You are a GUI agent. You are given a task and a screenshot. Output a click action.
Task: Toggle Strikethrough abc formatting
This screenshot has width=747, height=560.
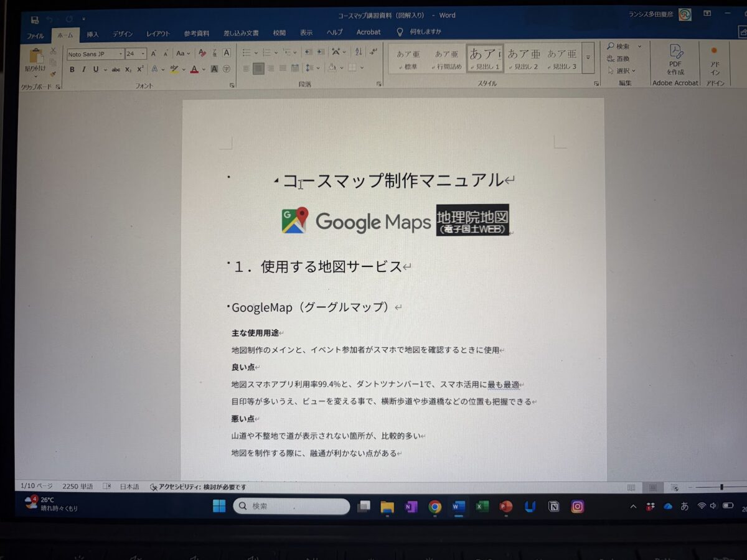pos(116,70)
